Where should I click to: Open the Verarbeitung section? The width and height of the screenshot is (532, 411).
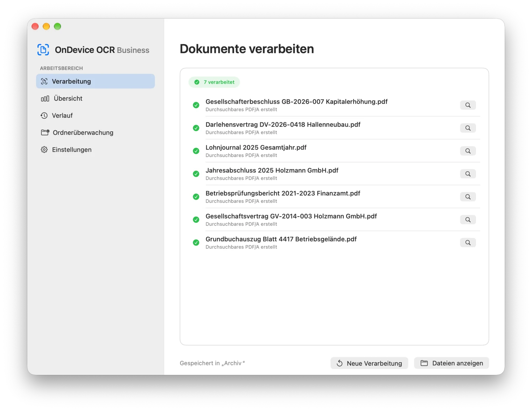click(x=96, y=81)
